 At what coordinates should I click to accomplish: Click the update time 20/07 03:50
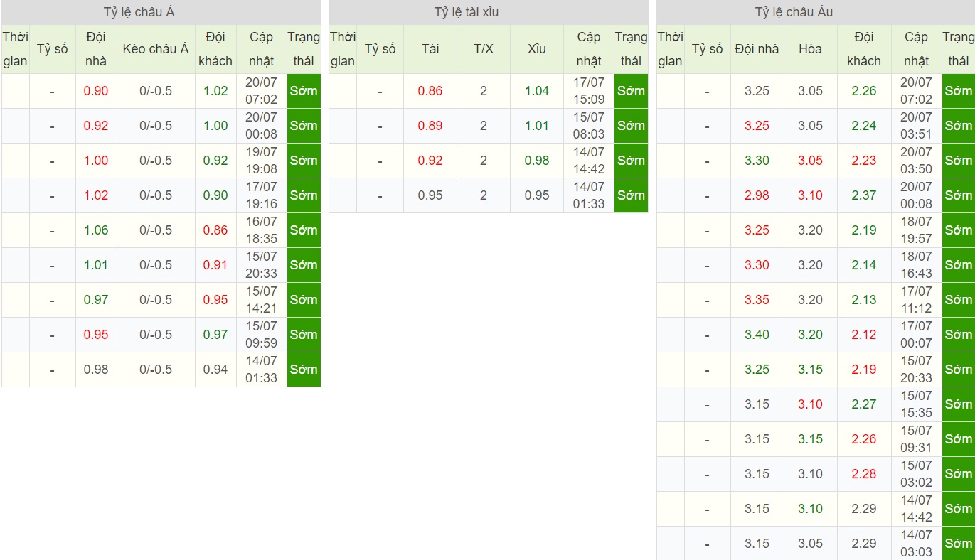click(x=916, y=161)
